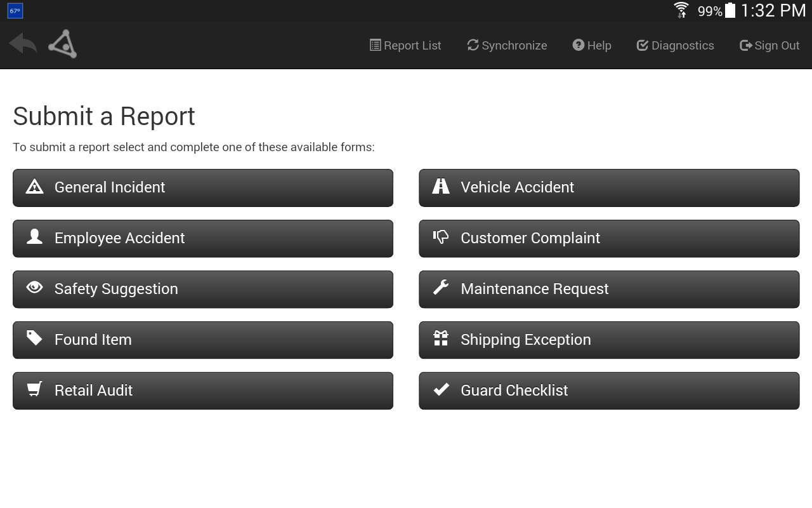The width and height of the screenshot is (812, 508).
Task: Open the Shipping Exception form
Action: point(609,340)
